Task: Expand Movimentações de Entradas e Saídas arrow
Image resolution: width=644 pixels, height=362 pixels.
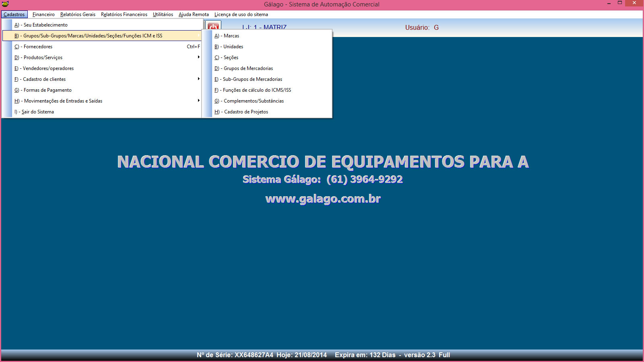Action: [x=198, y=101]
